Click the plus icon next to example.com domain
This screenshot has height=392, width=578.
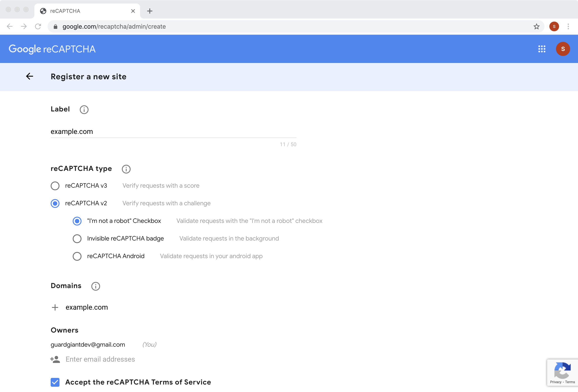[x=55, y=307]
